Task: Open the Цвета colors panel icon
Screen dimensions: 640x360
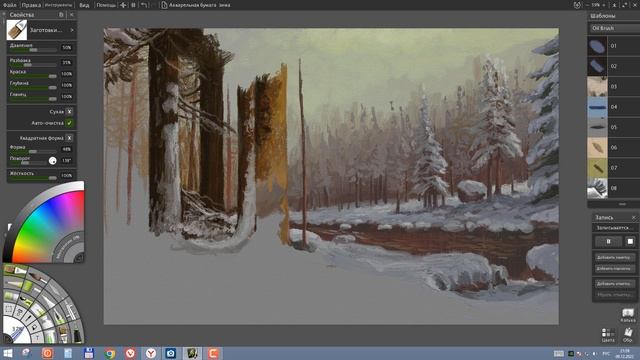Action: pyautogui.click(x=608, y=335)
